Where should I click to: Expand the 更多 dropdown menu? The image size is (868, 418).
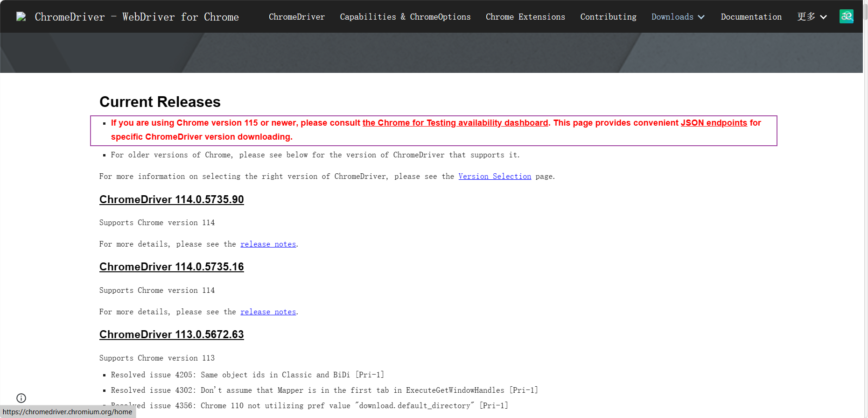pyautogui.click(x=812, y=17)
